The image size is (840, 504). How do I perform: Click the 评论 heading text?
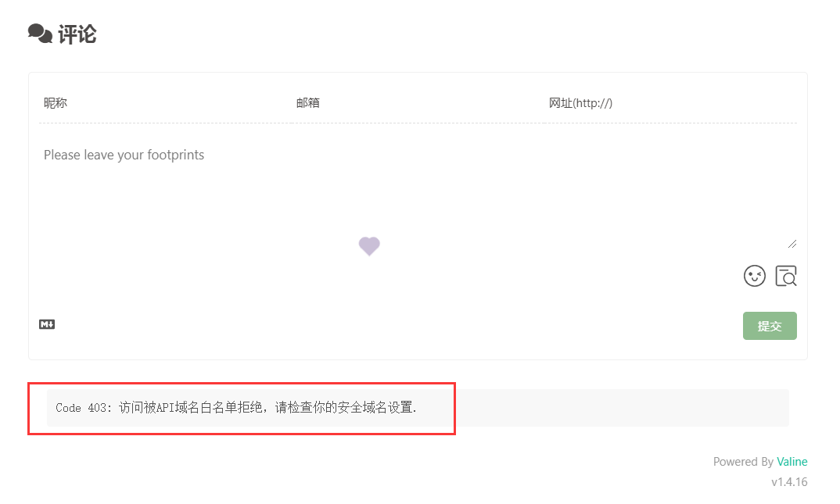pyautogui.click(x=77, y=34)
